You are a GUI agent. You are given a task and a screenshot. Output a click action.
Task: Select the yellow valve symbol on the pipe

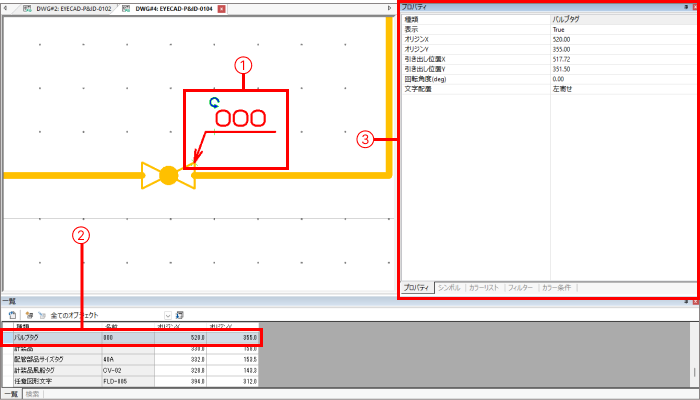pyautogui.click(x=168, y=176)
